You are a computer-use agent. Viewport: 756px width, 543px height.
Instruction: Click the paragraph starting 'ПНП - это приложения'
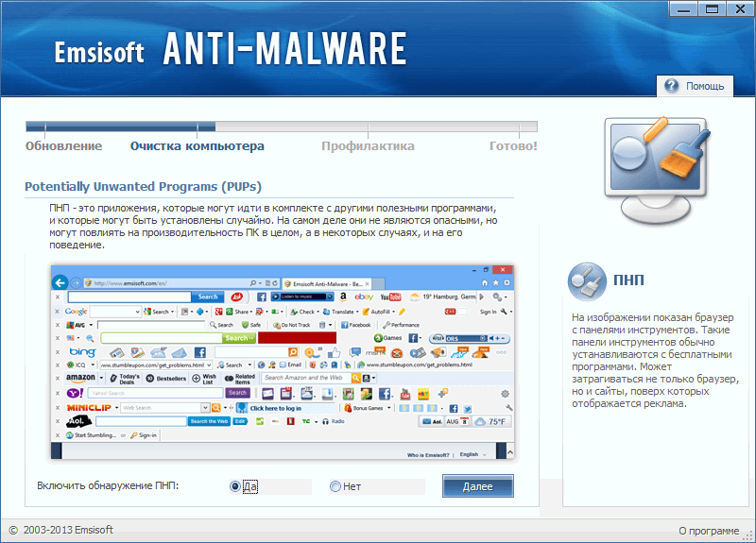tap(273, 227)
